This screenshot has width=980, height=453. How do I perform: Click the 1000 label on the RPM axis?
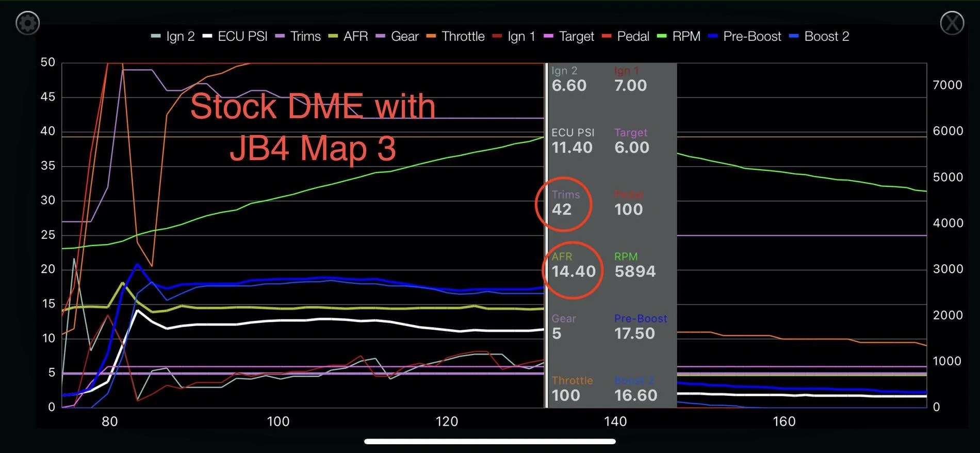point(947,361)
